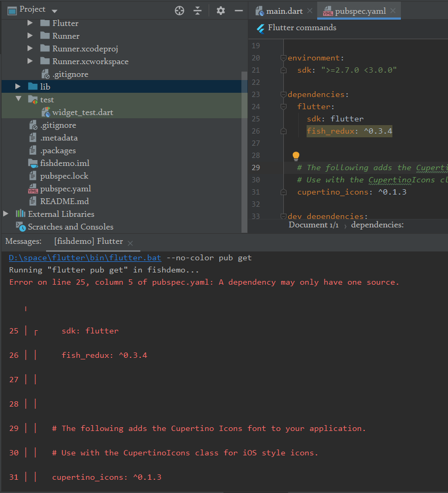Click the lightbulb intention icon on line 28
The height and width of the screenshot is (493, 448).
click(x=295, y=156)
